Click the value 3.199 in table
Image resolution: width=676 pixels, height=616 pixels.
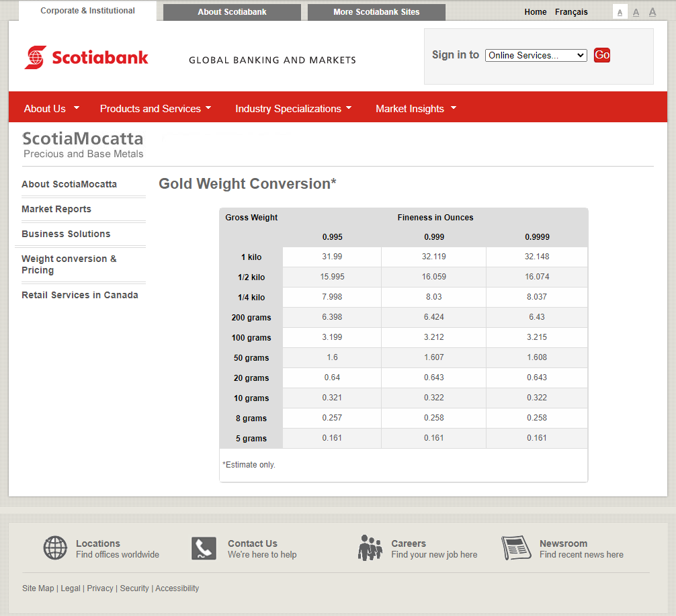click(x=332, y=337)
